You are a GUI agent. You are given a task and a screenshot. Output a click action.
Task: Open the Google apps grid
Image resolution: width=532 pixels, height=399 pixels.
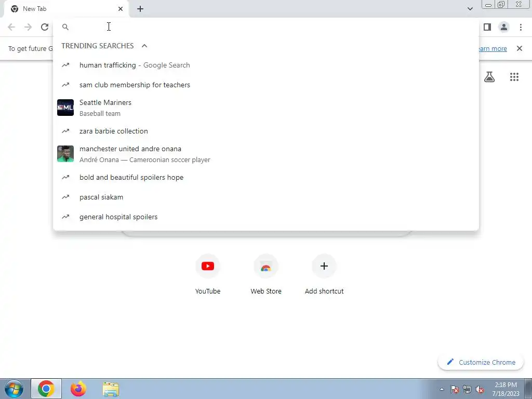point(514,77)
